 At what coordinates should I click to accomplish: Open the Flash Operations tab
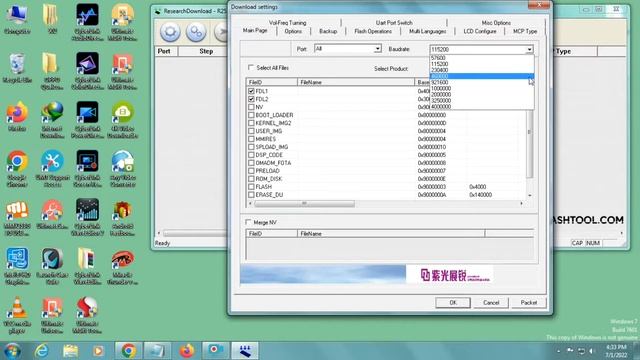click(x=373, y=31)
